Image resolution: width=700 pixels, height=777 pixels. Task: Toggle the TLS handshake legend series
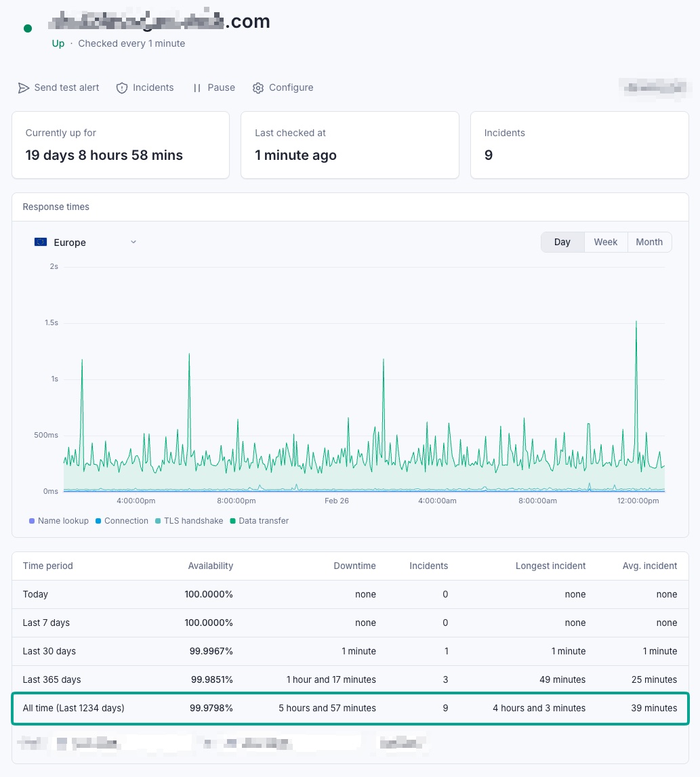coord(189,521)
